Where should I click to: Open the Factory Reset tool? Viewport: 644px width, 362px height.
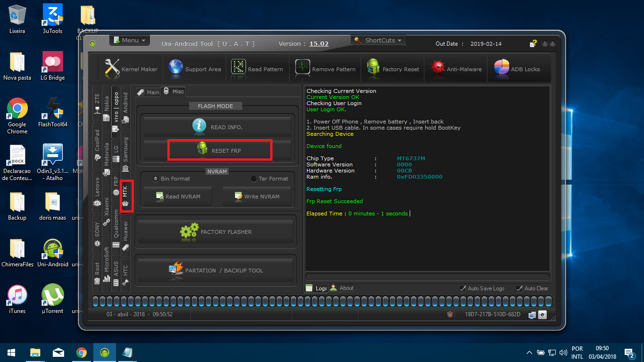click(x=393, y=69)
